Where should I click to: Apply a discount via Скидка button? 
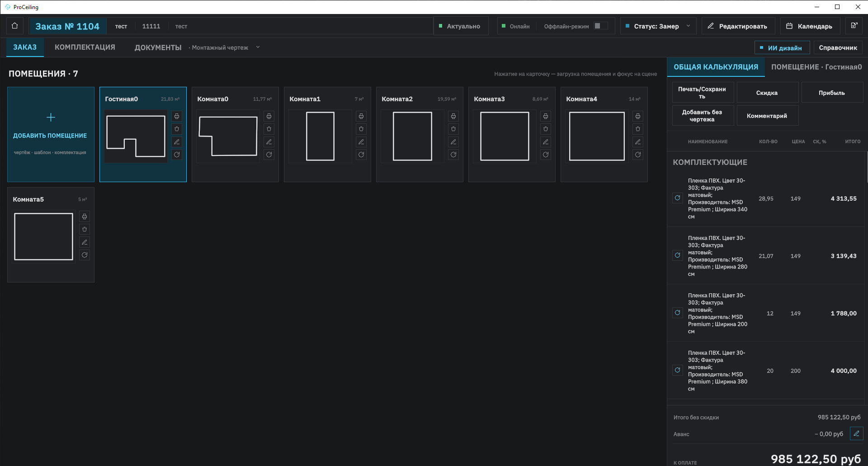point(767,92)
